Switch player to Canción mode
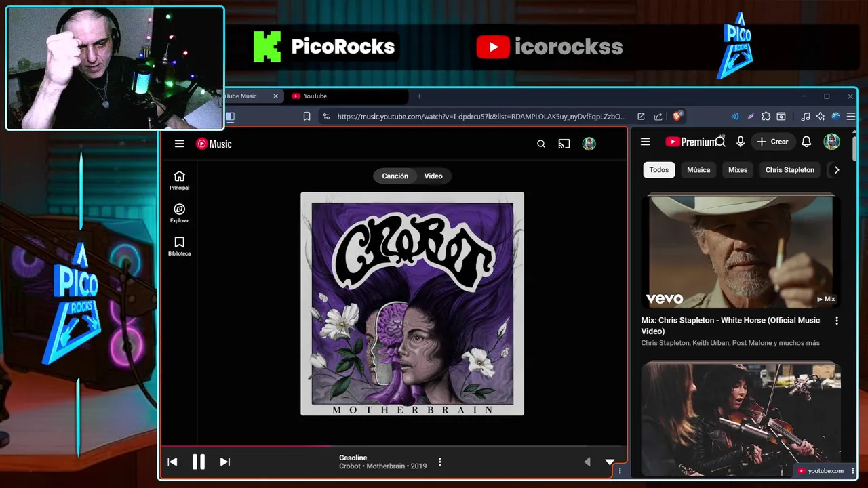 [x=395, y=176]
